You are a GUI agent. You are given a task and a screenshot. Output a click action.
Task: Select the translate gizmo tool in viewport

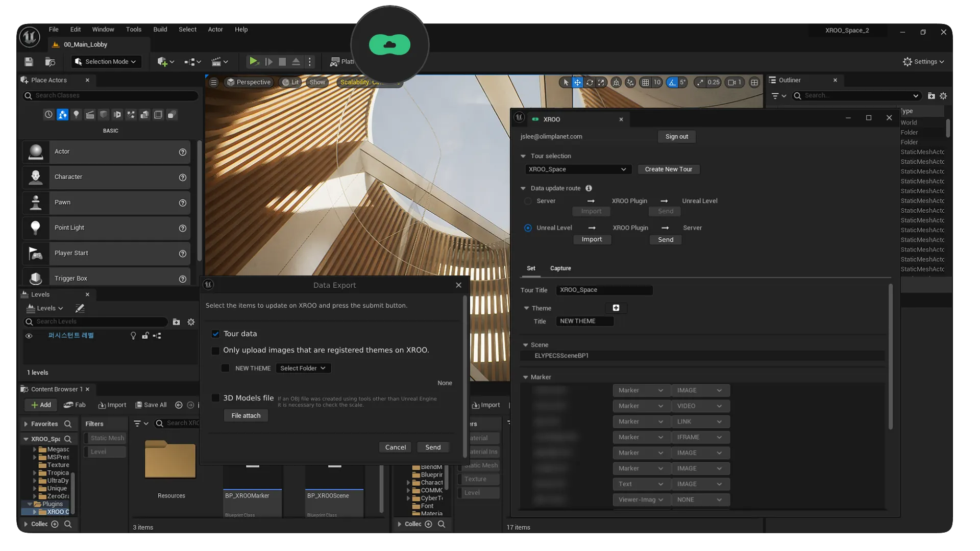coord(577,82)
